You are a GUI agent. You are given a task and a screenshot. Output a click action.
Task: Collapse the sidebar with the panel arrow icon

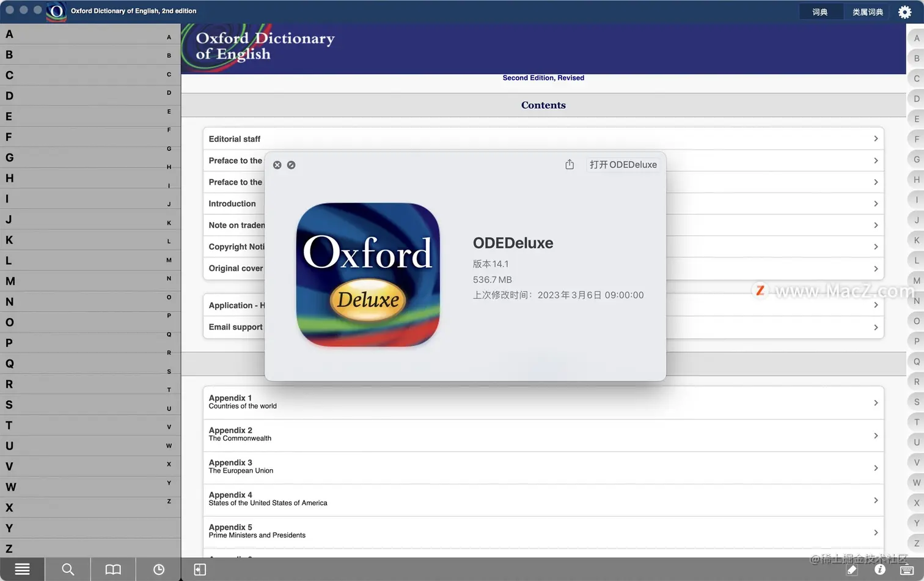click(x=200, y=569)
